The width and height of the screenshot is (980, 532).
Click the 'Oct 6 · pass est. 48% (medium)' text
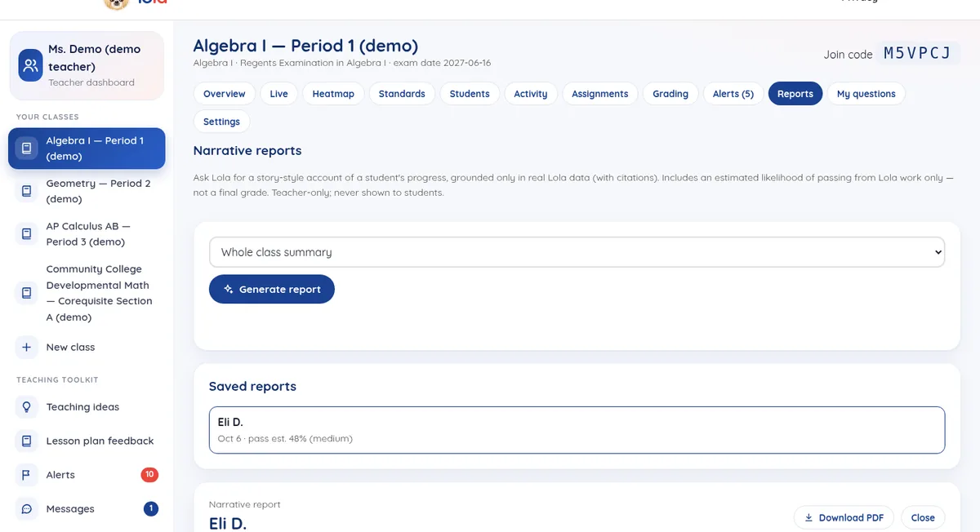[285, 438]
